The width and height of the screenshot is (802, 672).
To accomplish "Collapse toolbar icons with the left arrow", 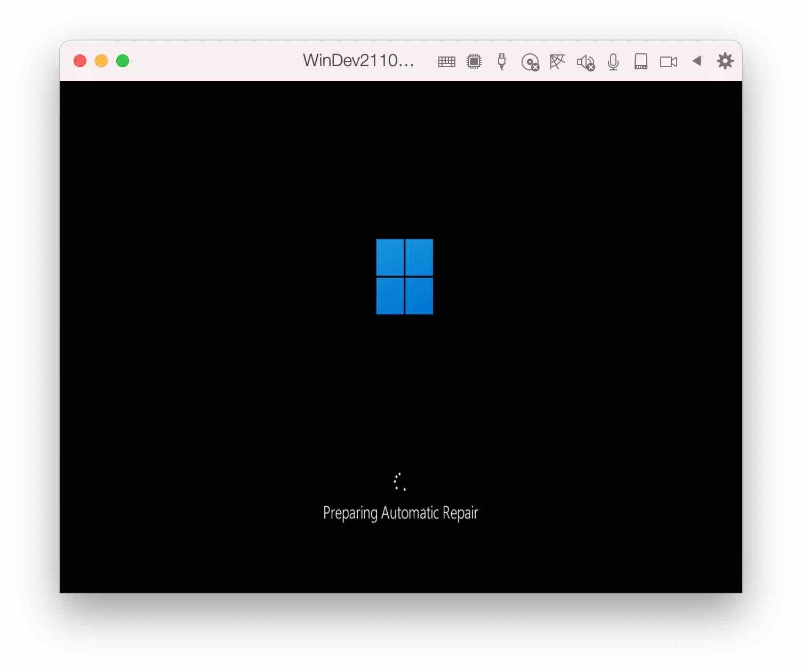I will [x=696, y=61].
